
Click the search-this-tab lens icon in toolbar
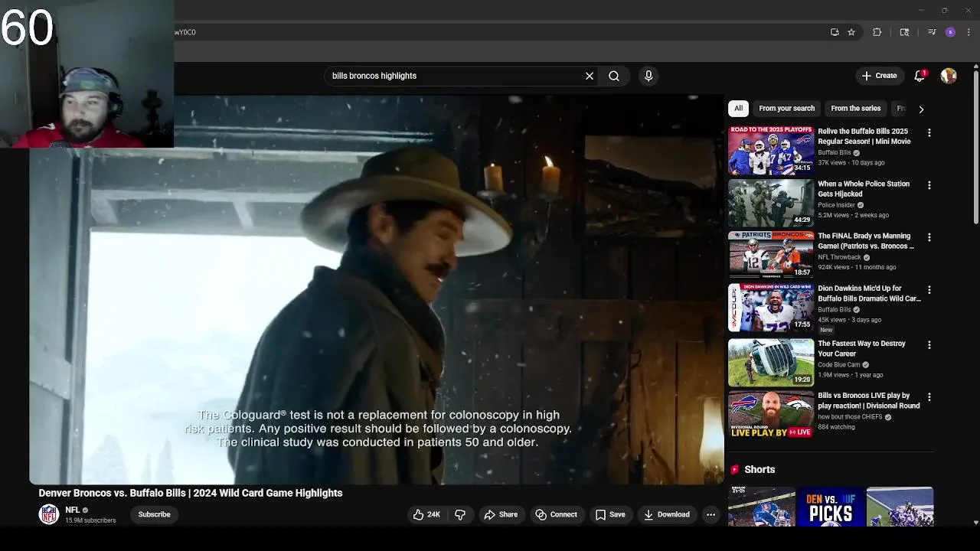click(904, 32)
